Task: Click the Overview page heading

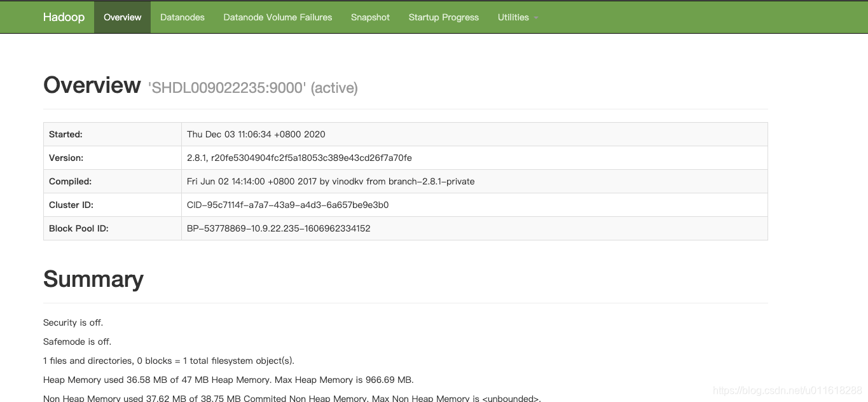Action: point(92,85)
